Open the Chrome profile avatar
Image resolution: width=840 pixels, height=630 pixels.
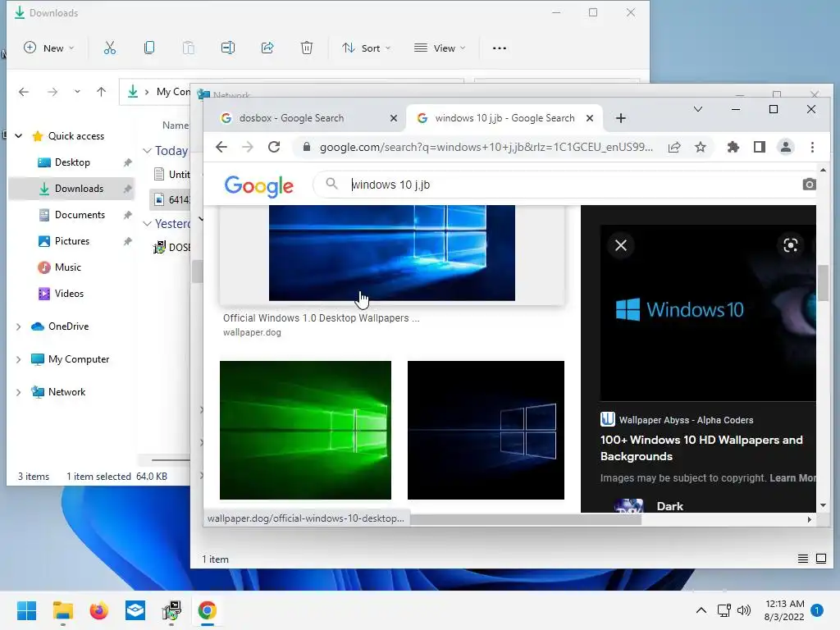click(x=785, y=147)
